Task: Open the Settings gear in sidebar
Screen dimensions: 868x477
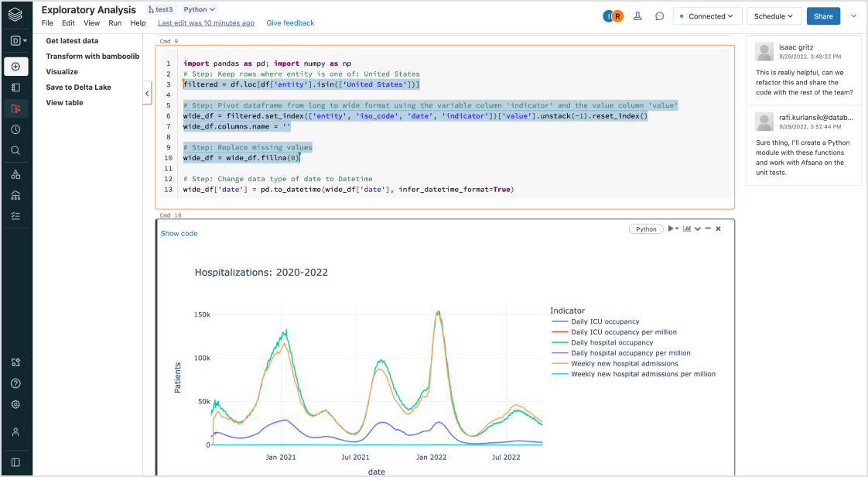Action: (15, 404)
